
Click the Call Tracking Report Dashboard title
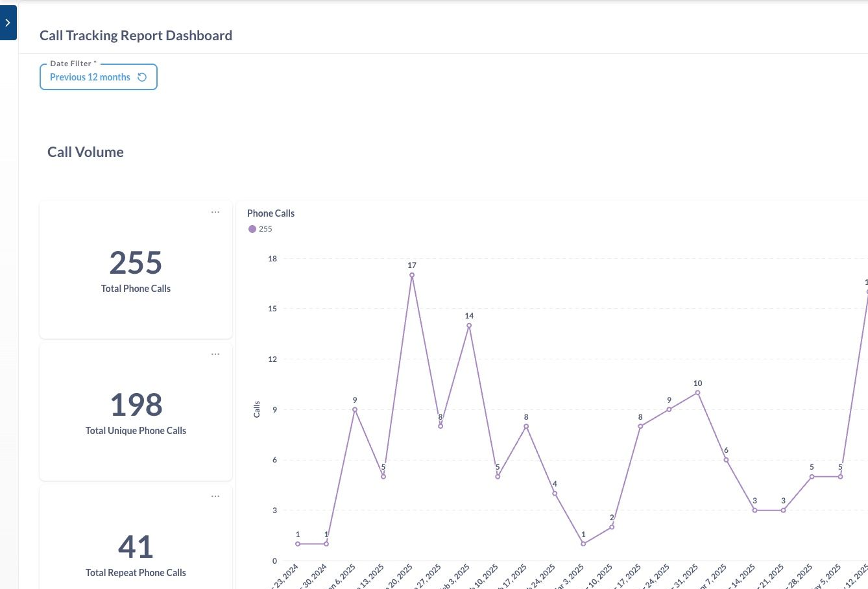136,35
